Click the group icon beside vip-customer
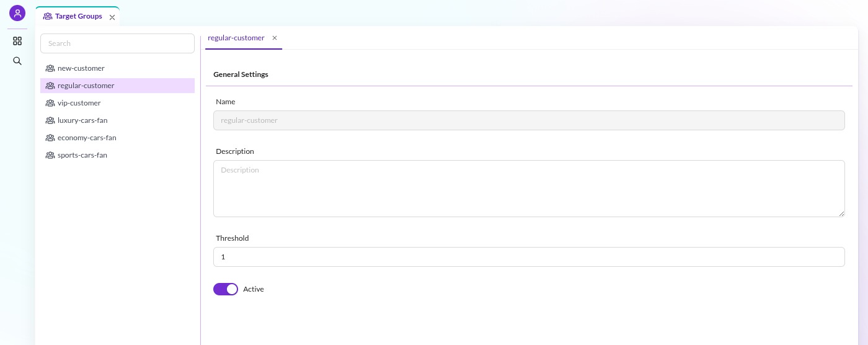Screen dimensions: 868x345 pos(50,103)
